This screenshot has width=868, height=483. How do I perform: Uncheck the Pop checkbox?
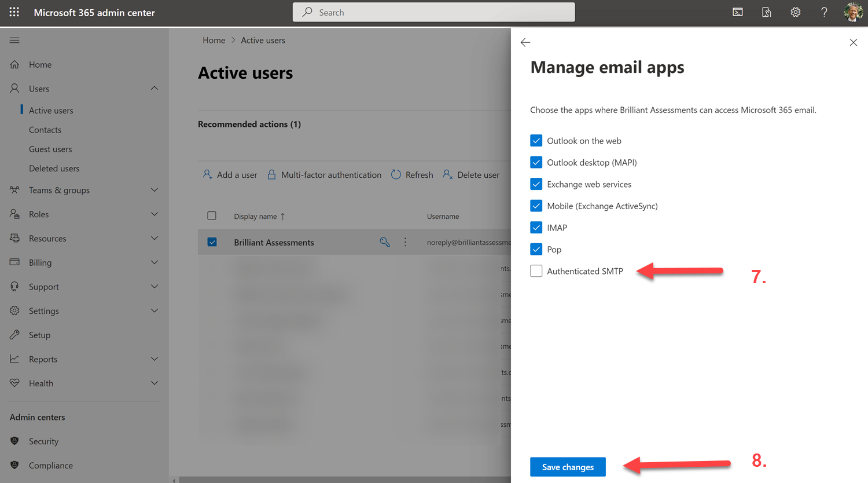pyautogui.click(x=536, y=249)
